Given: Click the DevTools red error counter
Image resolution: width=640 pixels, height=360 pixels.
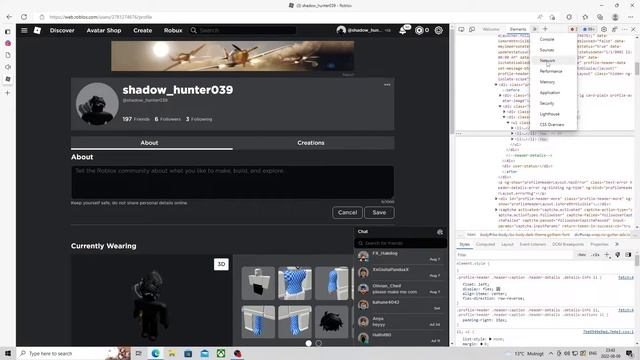Looking at the screenshot, I should 573,29.
